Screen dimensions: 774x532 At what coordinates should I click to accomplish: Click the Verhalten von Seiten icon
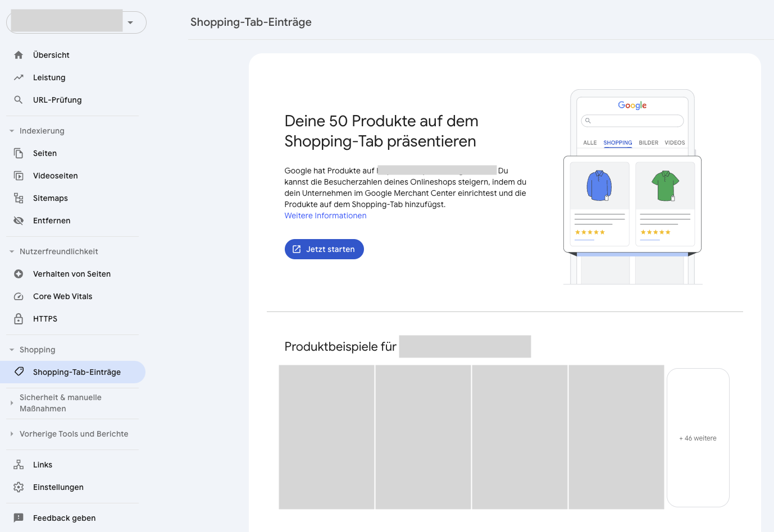pyautogui.click(x=19, y=274)
